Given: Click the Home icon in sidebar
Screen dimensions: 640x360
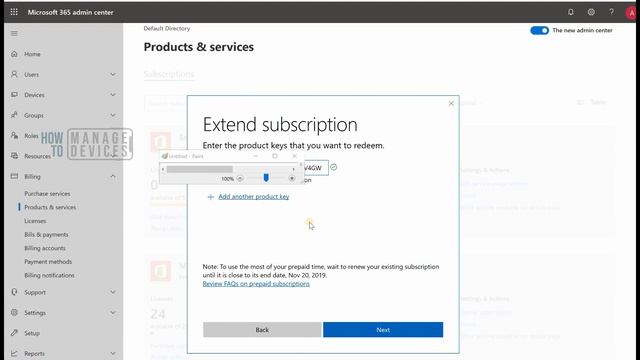Looking at the screenshot, I should (14, 54).
